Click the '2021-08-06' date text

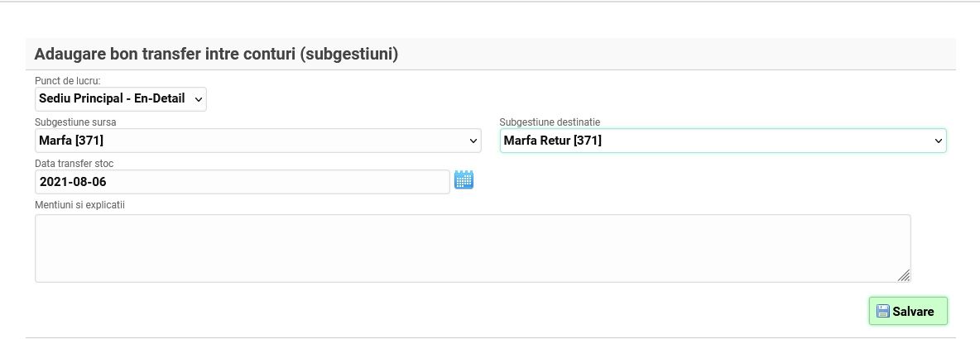[73, 182]
